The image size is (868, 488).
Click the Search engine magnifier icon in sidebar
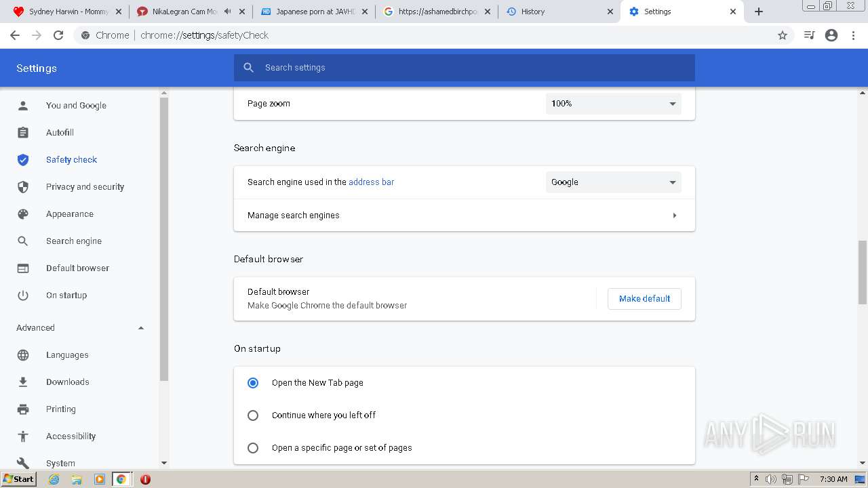tap(23, 241)
